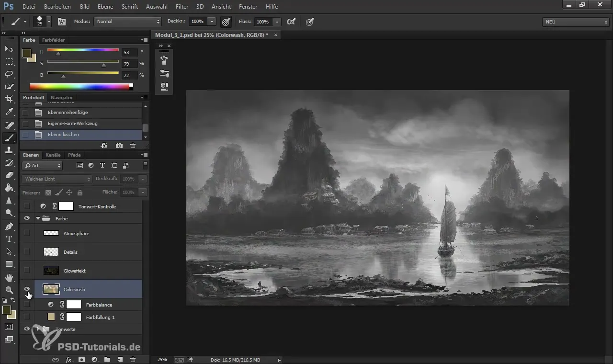Delete layer with trash icon in Layers panel

133,359
